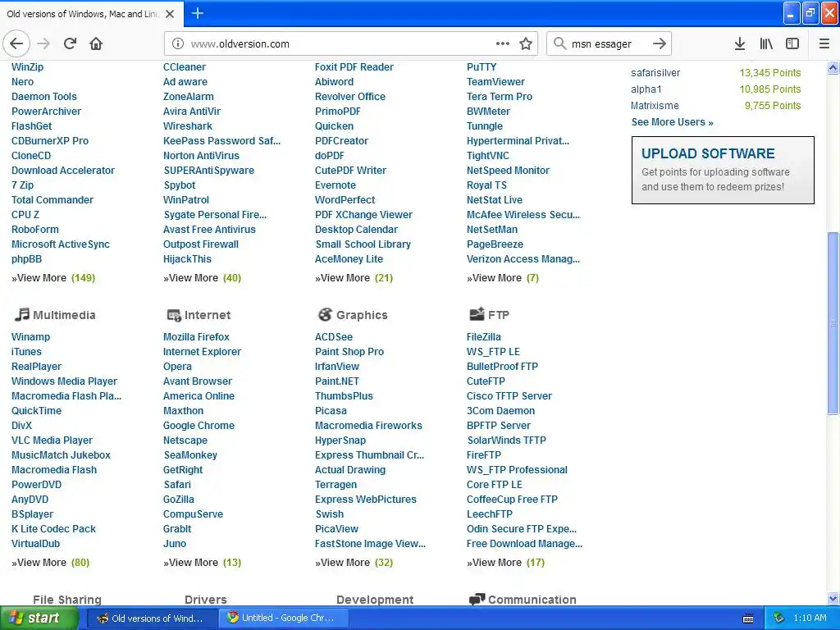This screenshot has height=630, width=840.
Task: Click the Matrixisme user name
Action: (x=655, y=106)
